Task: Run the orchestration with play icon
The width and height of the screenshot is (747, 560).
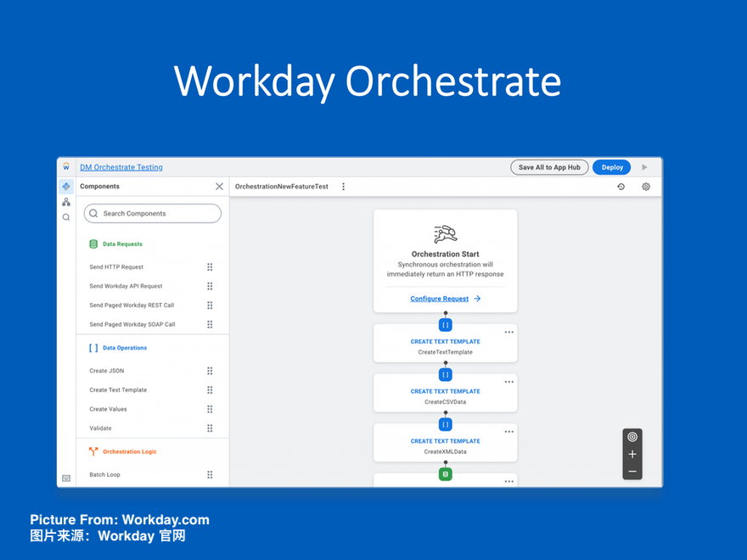Action: pos(644,167)
